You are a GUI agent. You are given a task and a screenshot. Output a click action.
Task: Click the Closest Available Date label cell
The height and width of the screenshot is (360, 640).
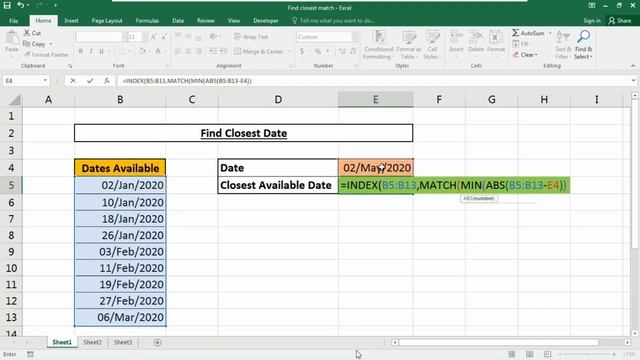(x=278, y=185)
